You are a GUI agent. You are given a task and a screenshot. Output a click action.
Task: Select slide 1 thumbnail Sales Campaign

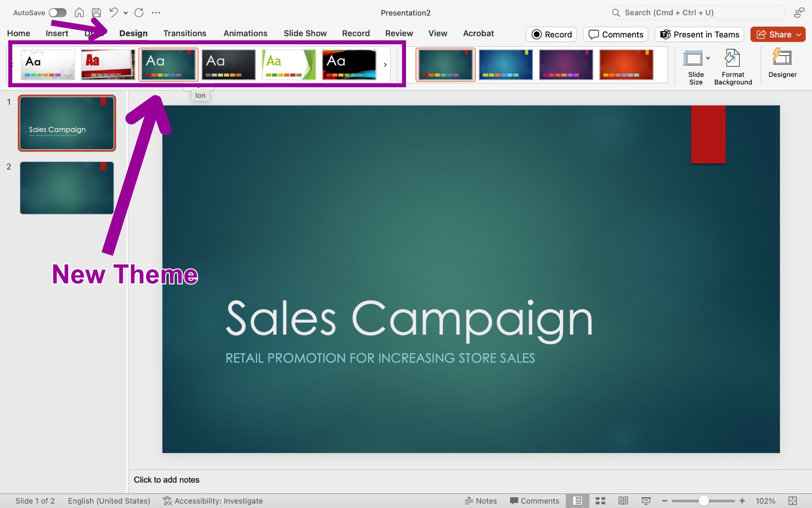click(67, 123)
